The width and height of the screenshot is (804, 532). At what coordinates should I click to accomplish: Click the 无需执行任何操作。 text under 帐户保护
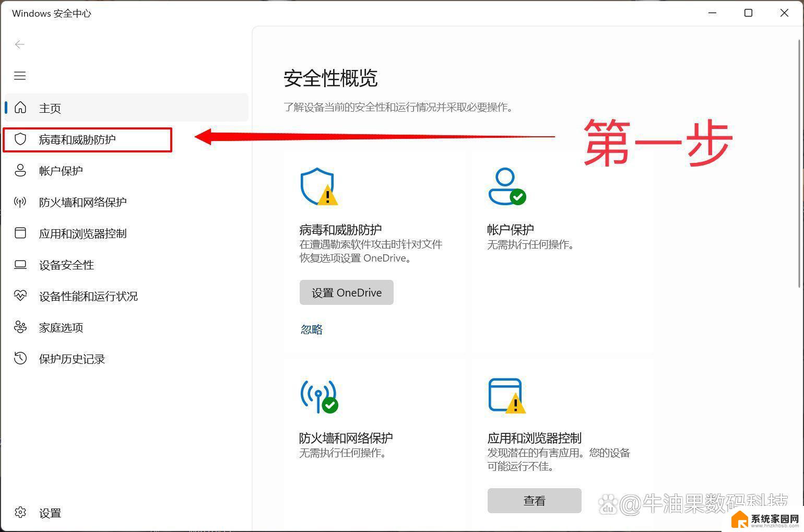(x=531, y=244)
